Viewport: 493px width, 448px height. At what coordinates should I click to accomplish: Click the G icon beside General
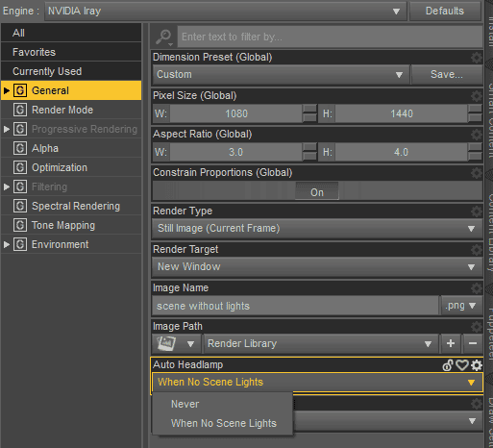click(x=20, y=90)
